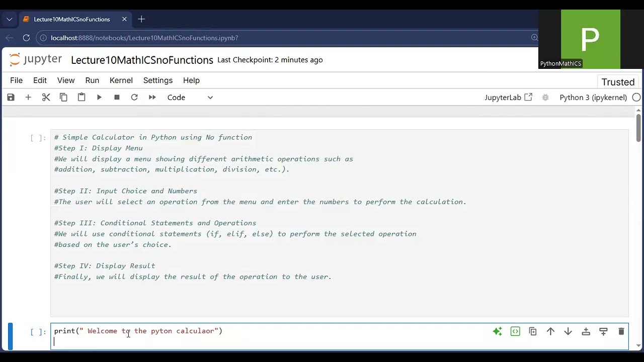Paste the cell from the clipboard icon
Screen dimensions: 644x362
pos(82,98)
